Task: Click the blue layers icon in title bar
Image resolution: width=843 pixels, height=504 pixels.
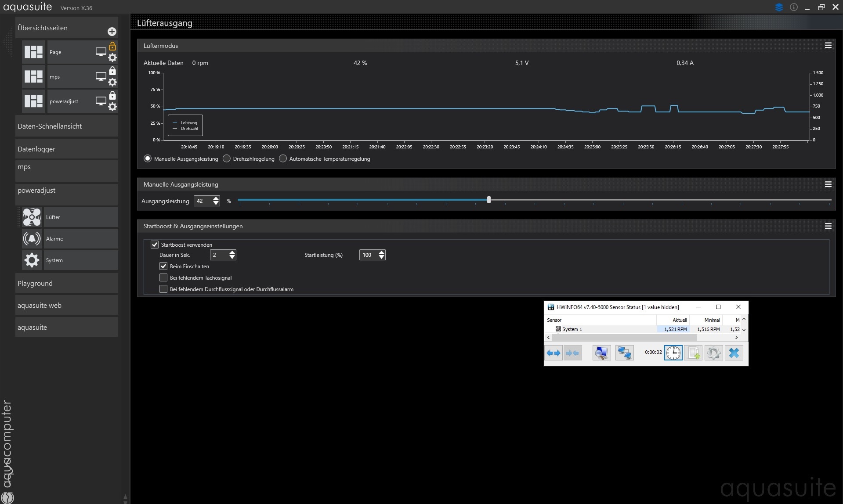Action: tap(779, 7)
